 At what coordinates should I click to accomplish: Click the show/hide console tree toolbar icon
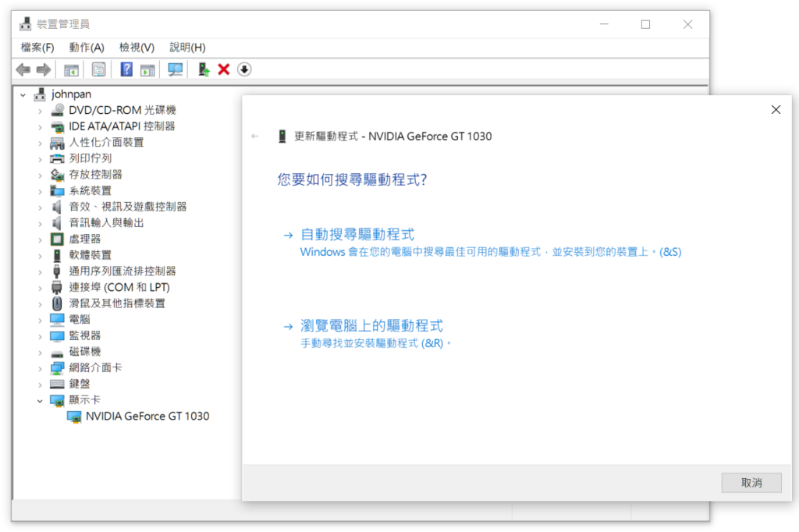[x=71, y=69]
